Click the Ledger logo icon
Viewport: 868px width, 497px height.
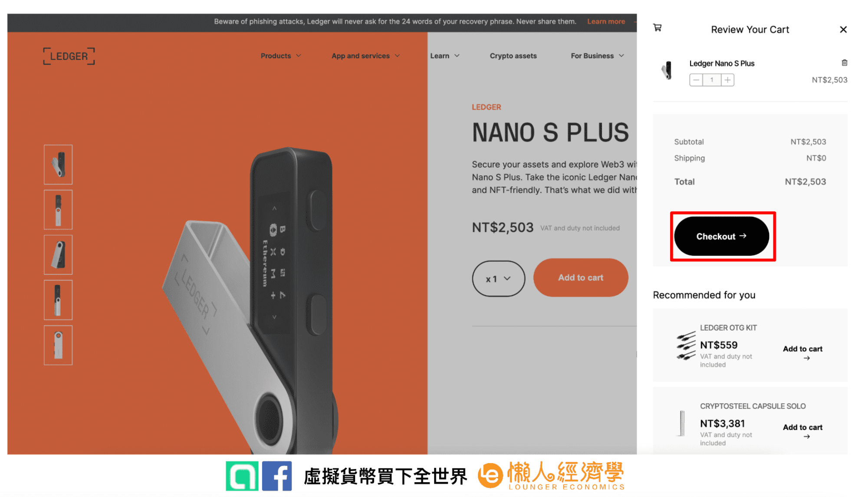tap(68, 56)
